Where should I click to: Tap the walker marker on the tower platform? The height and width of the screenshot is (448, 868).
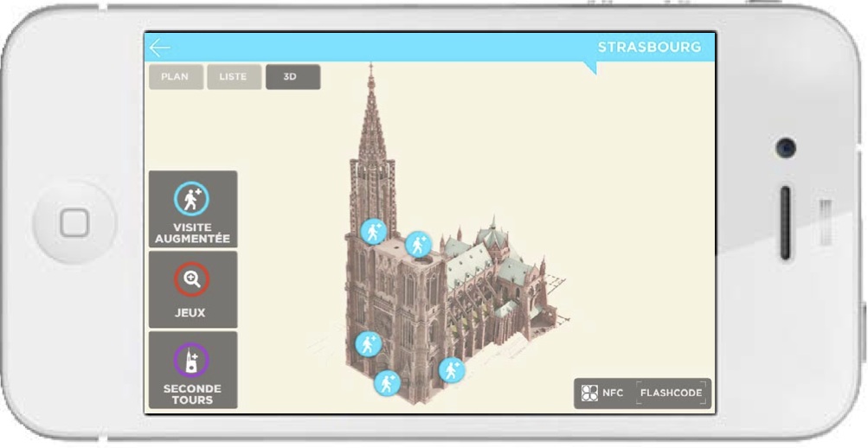pos(419,245)
